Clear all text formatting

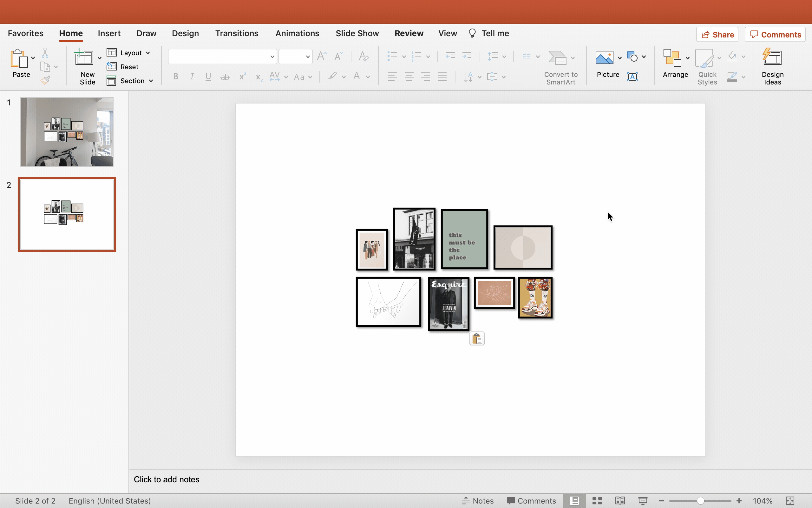coord(364,56)
